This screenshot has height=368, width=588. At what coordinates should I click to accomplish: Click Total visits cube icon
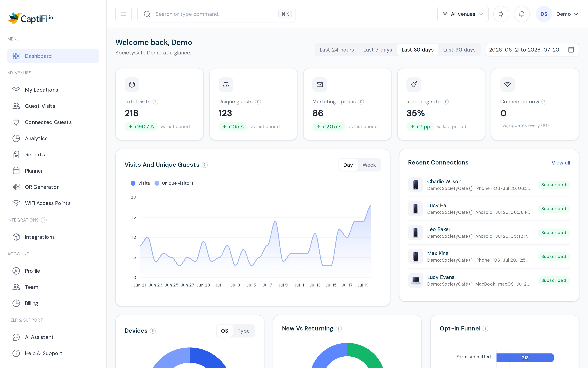point(132,85)
